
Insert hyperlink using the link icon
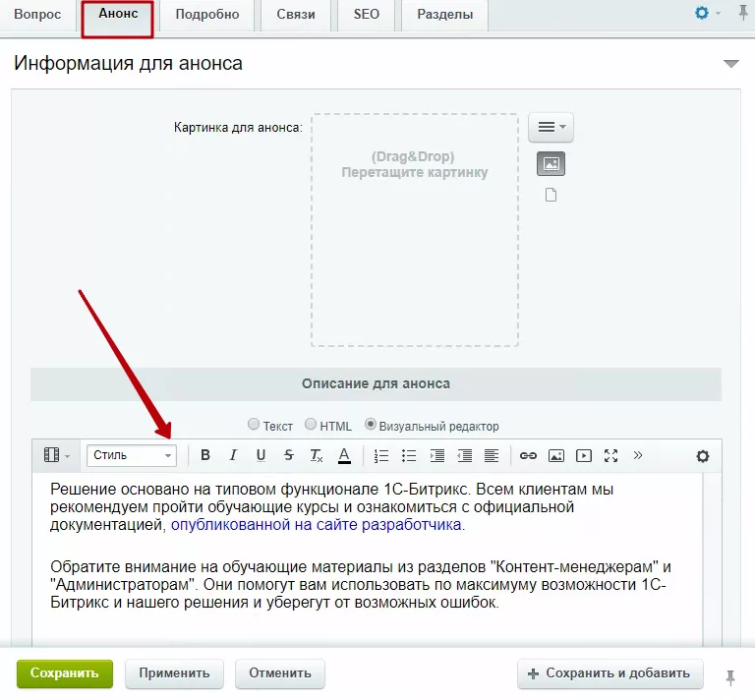pyautogui.click(x=528, y=455)
